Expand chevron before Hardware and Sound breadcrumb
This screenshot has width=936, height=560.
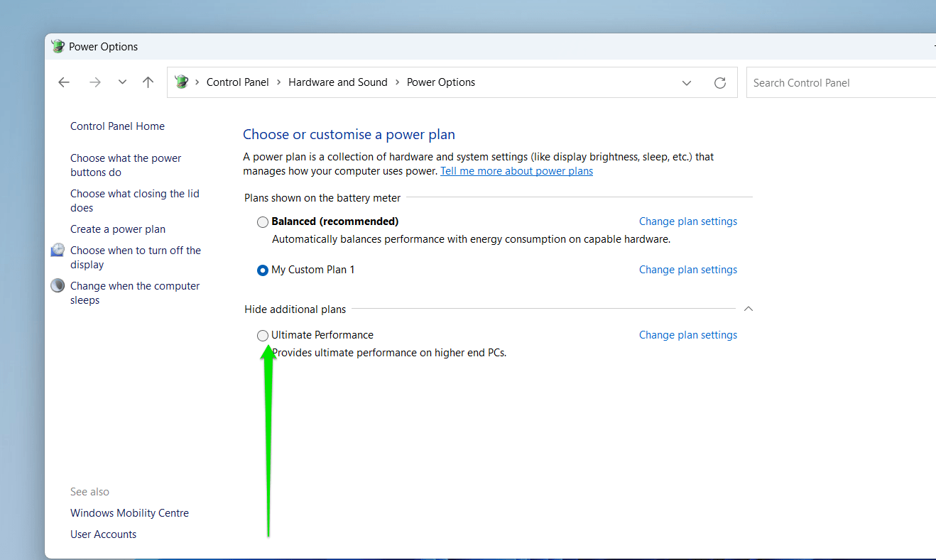279,82
